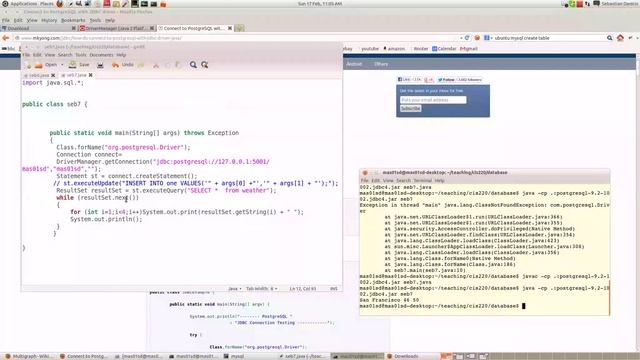Open terminal Terminal menu
Viewport: 640px width, 360px height.
tap(422, 180)
